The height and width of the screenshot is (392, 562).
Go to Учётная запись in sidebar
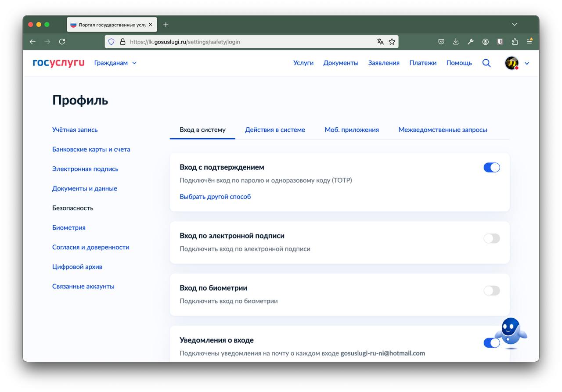tap(75, 129)
